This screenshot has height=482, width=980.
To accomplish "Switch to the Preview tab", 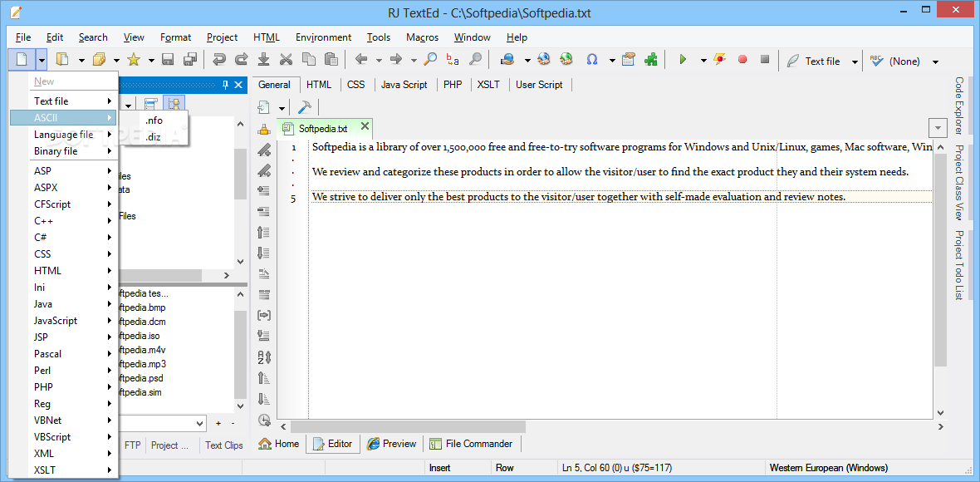I will [x=391, y=443].
